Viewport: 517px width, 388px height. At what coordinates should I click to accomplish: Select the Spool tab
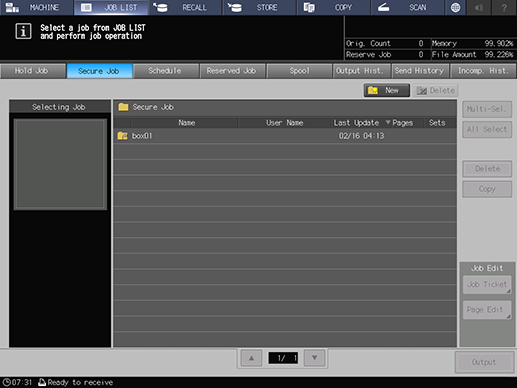(x=299, y=71)
